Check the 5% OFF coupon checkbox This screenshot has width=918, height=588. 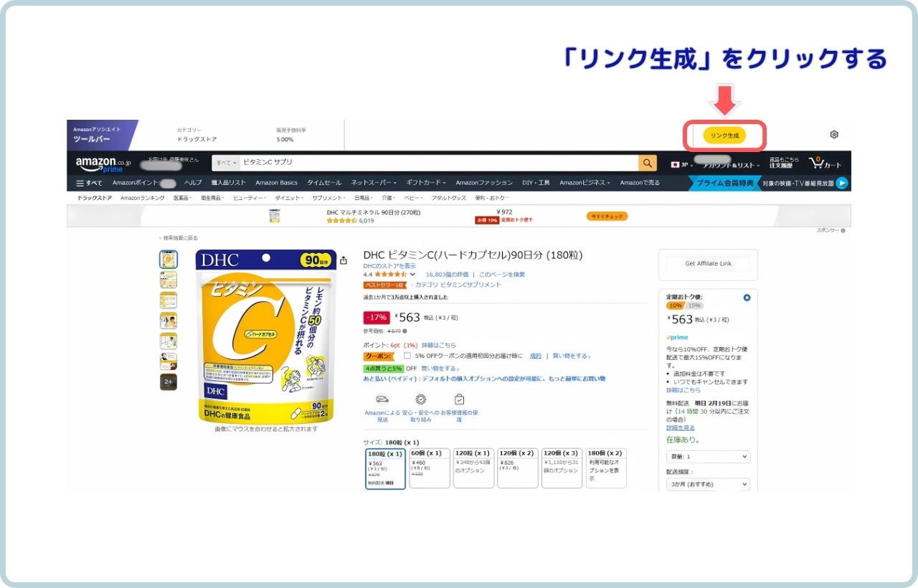(x=407, y=355)
